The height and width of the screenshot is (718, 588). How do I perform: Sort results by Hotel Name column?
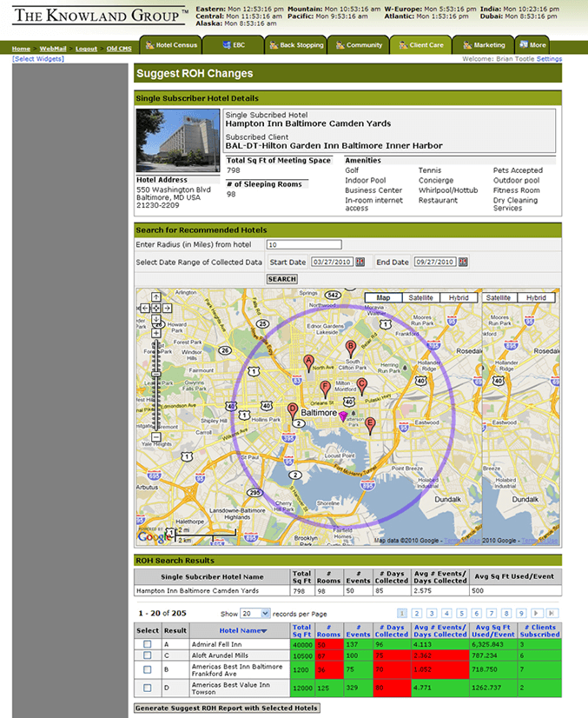tap(242, 630)
